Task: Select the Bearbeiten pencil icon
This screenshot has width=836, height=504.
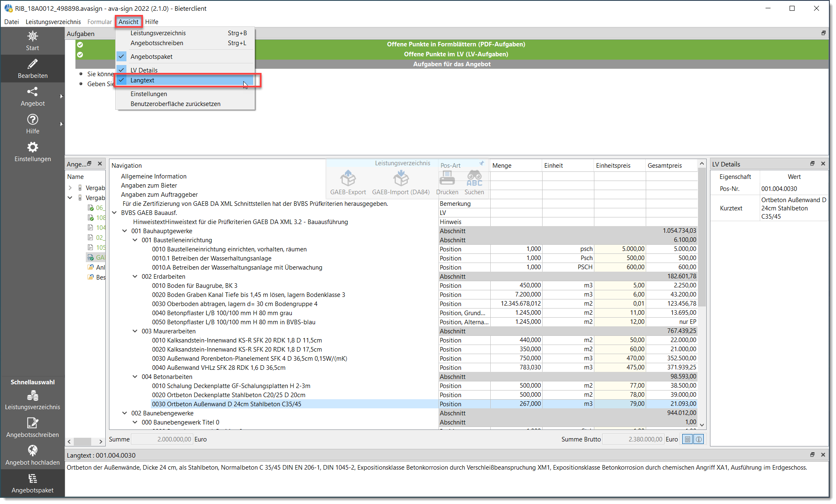Action: coord(32,69)
